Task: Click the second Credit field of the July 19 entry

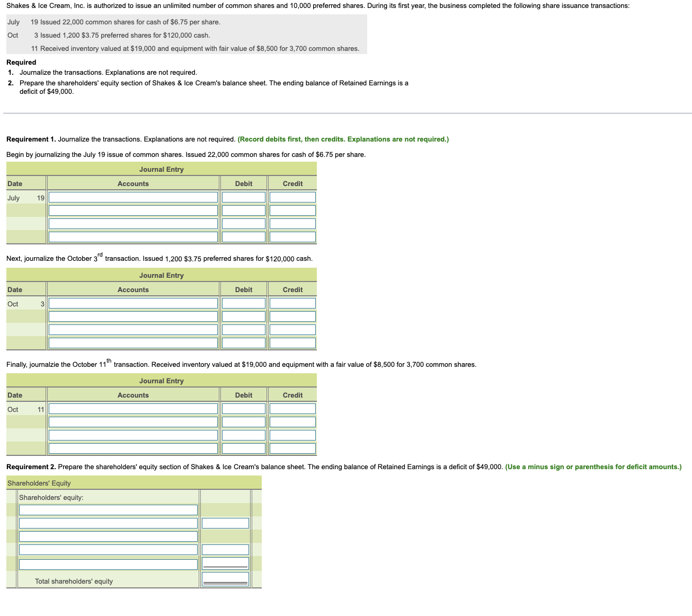Action: click(x=292, y=210)
